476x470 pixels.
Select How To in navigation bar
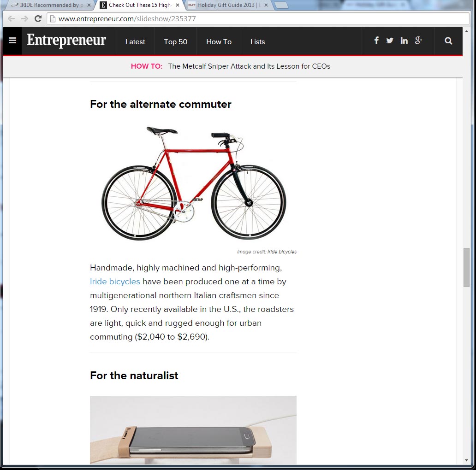219,42
